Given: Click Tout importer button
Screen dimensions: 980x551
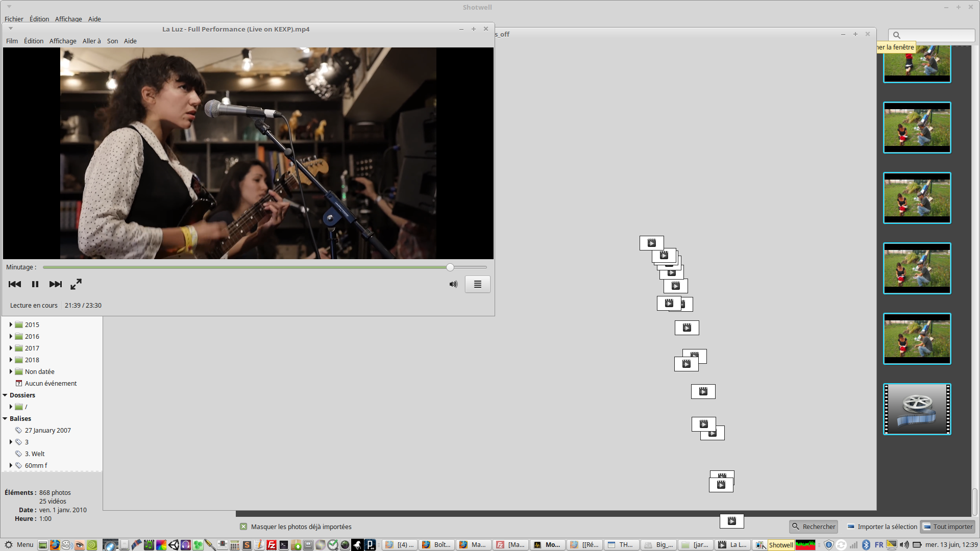Looking at the screenshot, I should coord(948,527).
